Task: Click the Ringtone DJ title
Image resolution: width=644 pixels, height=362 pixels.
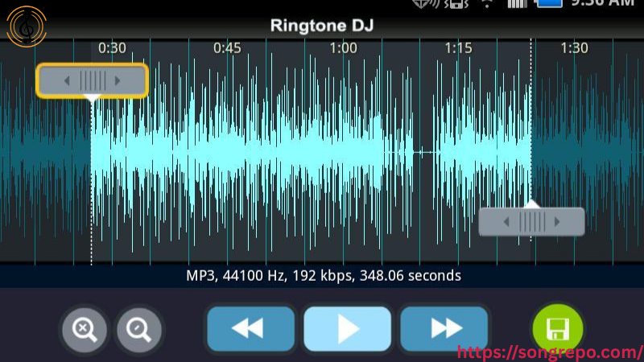Action: pos(322,26)
